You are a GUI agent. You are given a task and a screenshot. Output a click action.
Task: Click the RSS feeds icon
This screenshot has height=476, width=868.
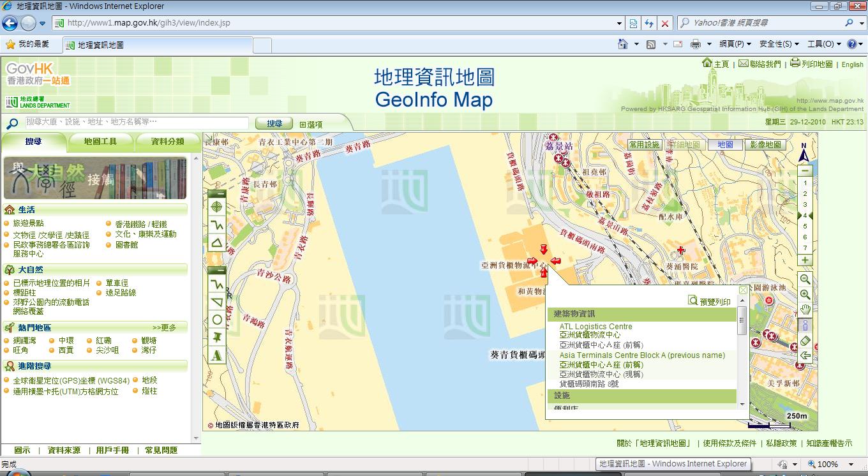(651, 44)
